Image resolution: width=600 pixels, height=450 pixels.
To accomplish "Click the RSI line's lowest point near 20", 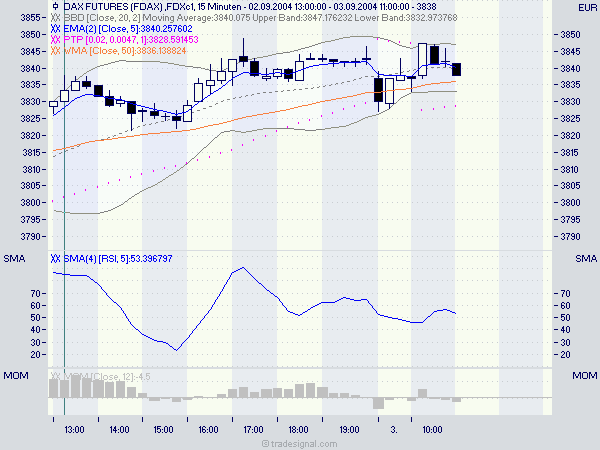I will click(176, 350).
